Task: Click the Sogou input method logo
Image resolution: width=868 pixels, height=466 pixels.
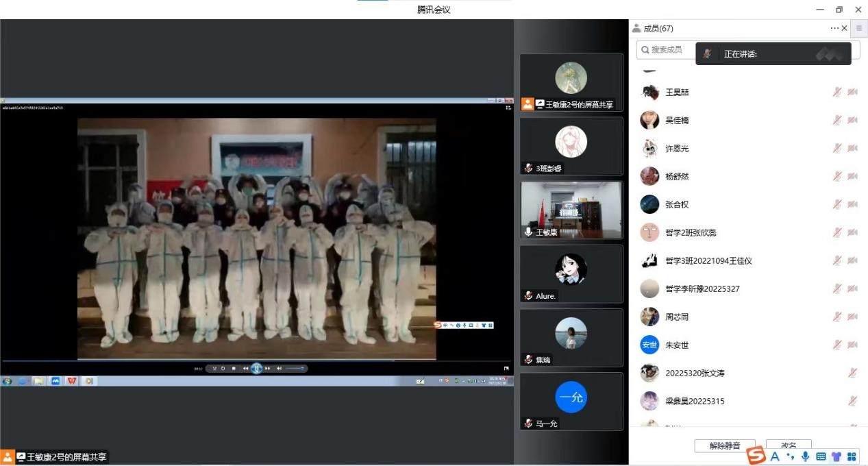Action: pos(756,455)
